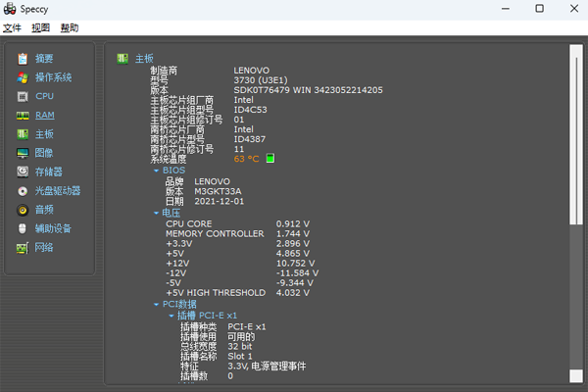The image size is (588, 392).
Task: Click the Graphics (图像) monitor icon
Action: click(23, 153)
